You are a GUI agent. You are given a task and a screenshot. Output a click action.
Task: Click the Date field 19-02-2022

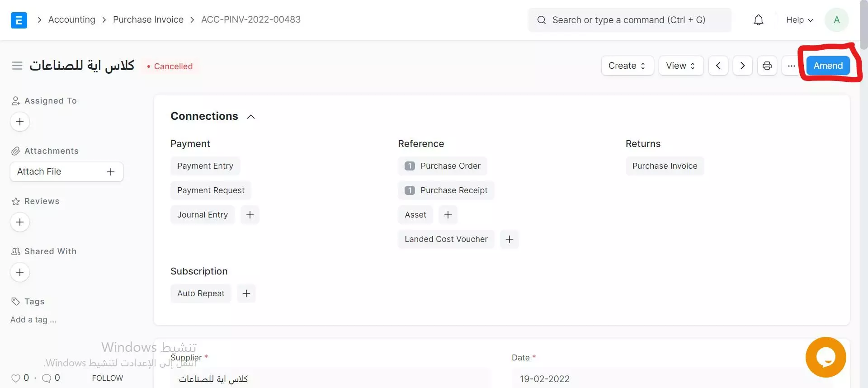click(x=673, y=379)
